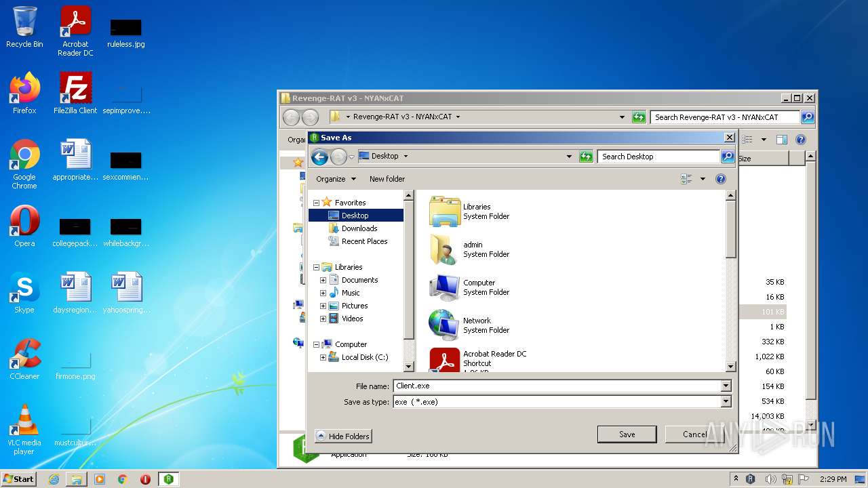Select the Network system folder
Image resolution: width=868 pixels, height=488 pixels.
[x=469, y=325]
